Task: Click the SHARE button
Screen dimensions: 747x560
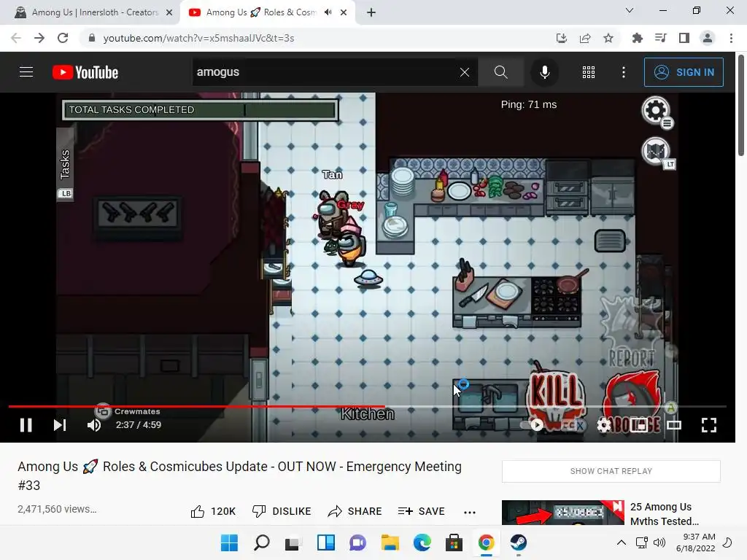Action: tap(355, 511)
